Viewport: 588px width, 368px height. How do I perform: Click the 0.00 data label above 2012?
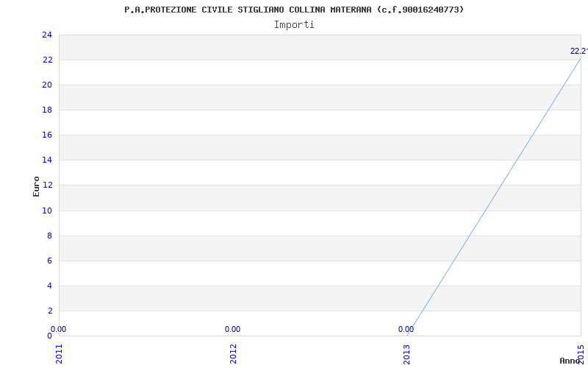tap(232, 329)
